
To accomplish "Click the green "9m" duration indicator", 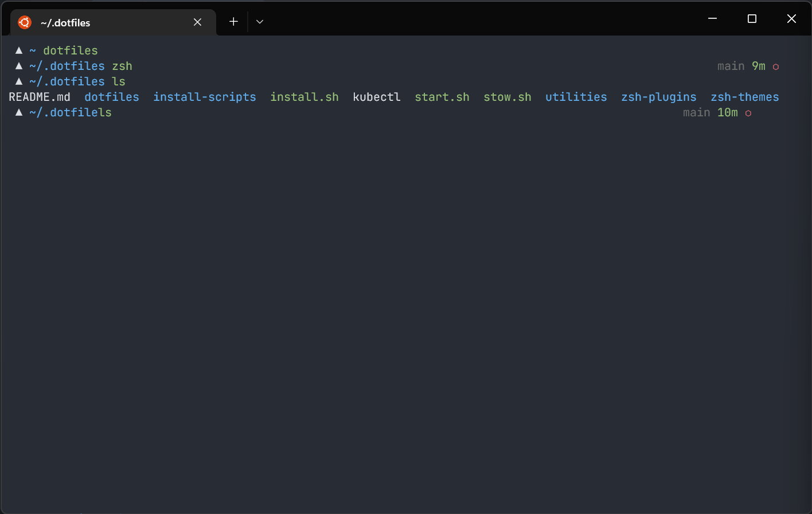I will (758, 66).
